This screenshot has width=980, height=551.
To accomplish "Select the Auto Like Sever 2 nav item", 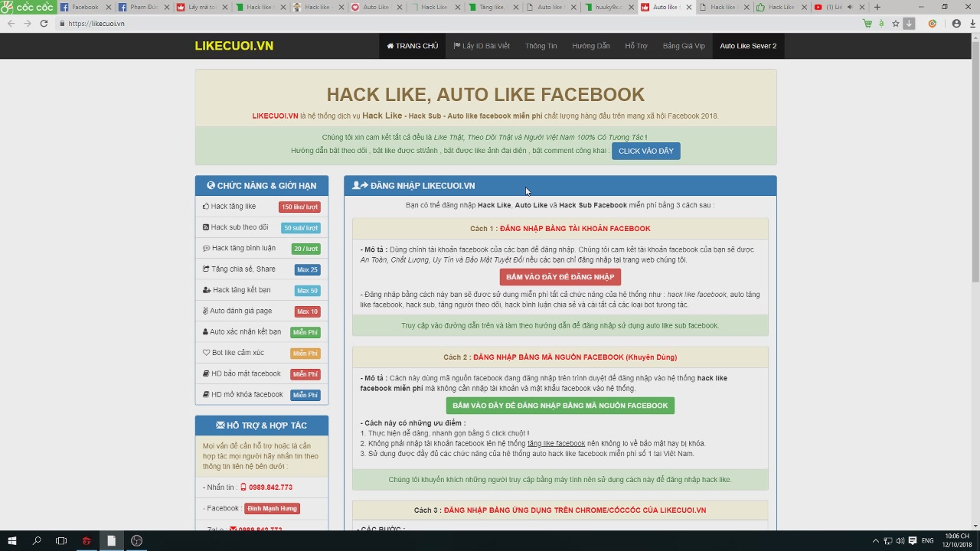I will 747,46.
